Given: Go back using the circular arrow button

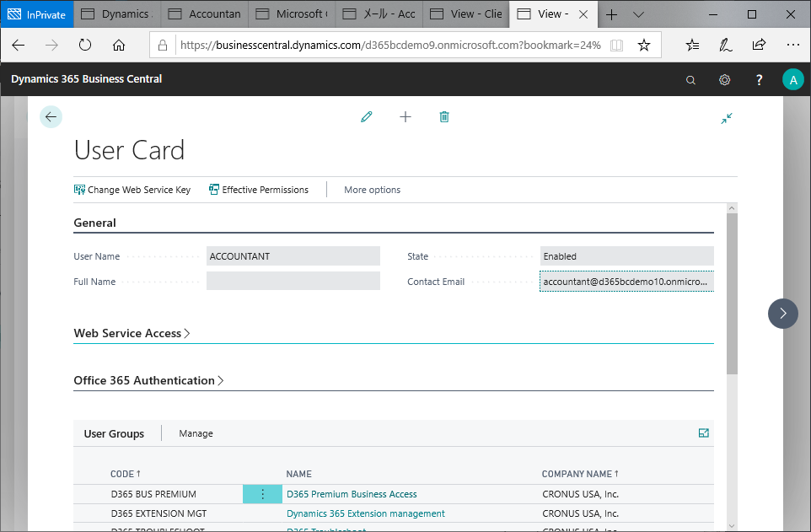Looking at the screenshot, I should 51,117.
